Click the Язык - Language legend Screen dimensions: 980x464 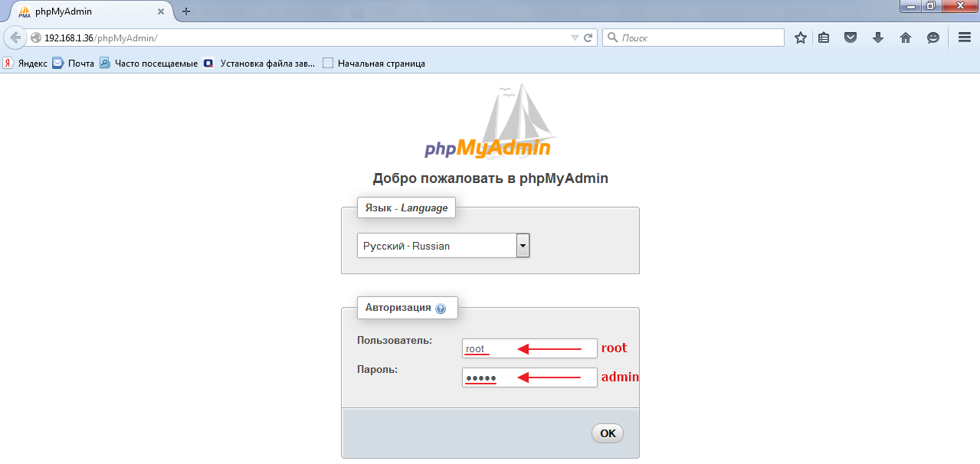pyautogui.click(x=406, y=207)
